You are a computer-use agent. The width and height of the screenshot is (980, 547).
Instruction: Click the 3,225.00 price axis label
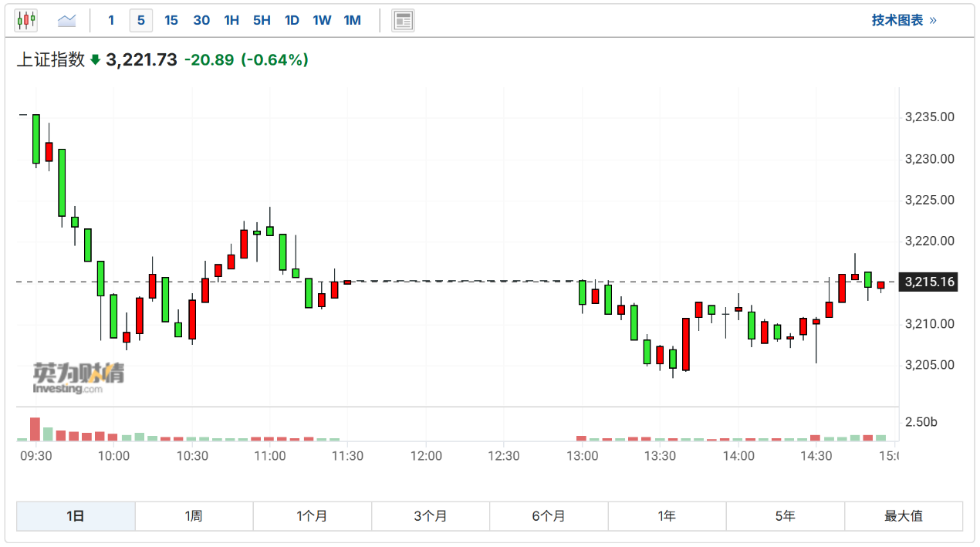(929, 200)
